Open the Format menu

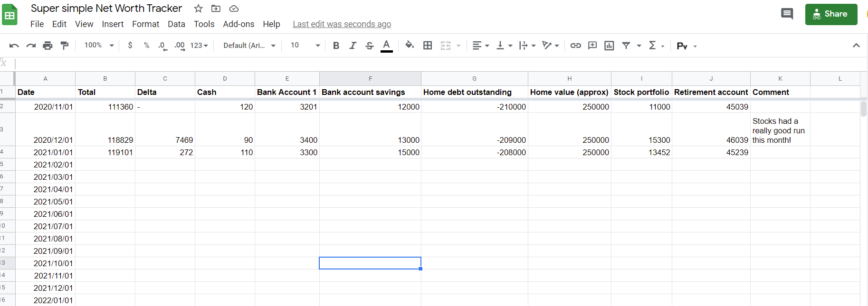click(145, 24)
